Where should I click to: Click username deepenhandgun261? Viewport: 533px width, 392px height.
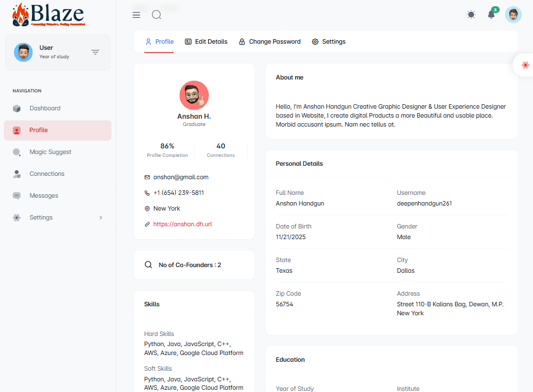click(x=424, y=203)
